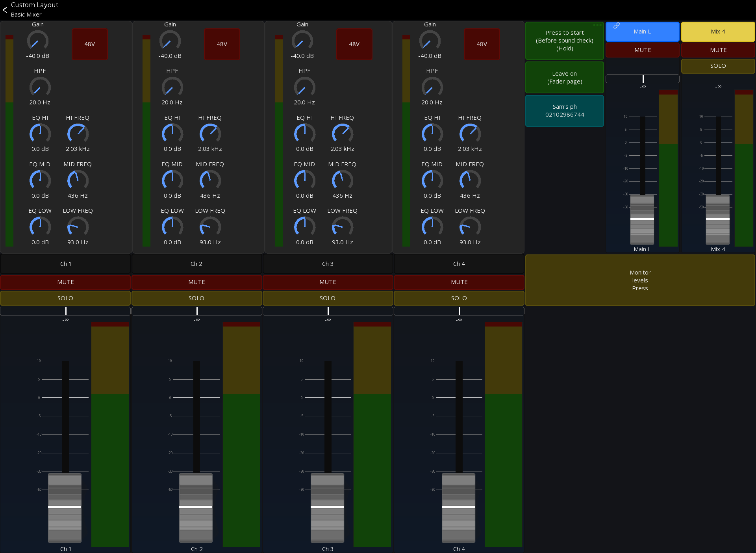This screenshot has width=756, height=553.
Task: Go back using the Custom Layout arrow
Action: [x=5, y=10]
